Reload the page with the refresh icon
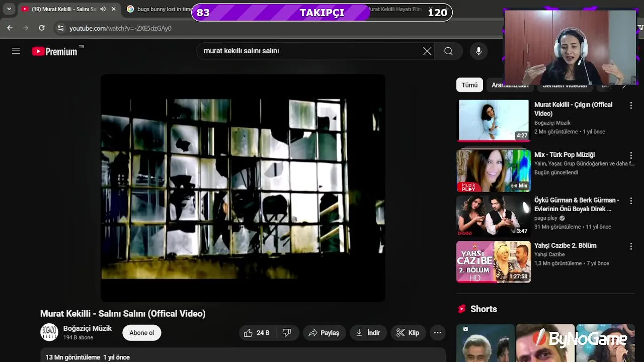644x362 pixels. [x=42, y=28]
